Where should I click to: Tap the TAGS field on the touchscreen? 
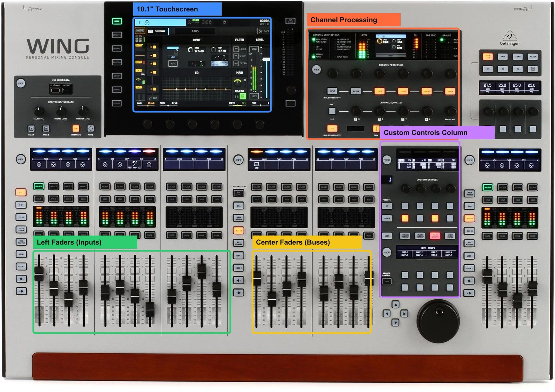pyautogui.click(x=195, y=31)
